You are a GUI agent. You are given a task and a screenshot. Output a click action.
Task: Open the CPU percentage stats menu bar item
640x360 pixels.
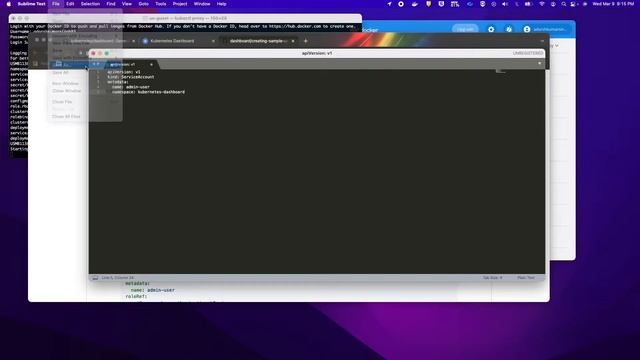pyautogui.click(x=455, y=4)
